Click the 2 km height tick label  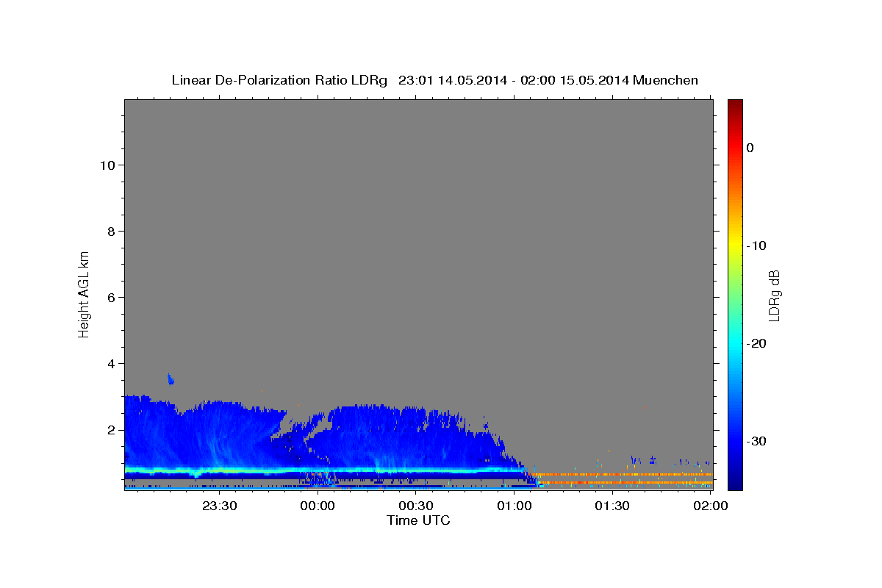(x=110, y=430)
